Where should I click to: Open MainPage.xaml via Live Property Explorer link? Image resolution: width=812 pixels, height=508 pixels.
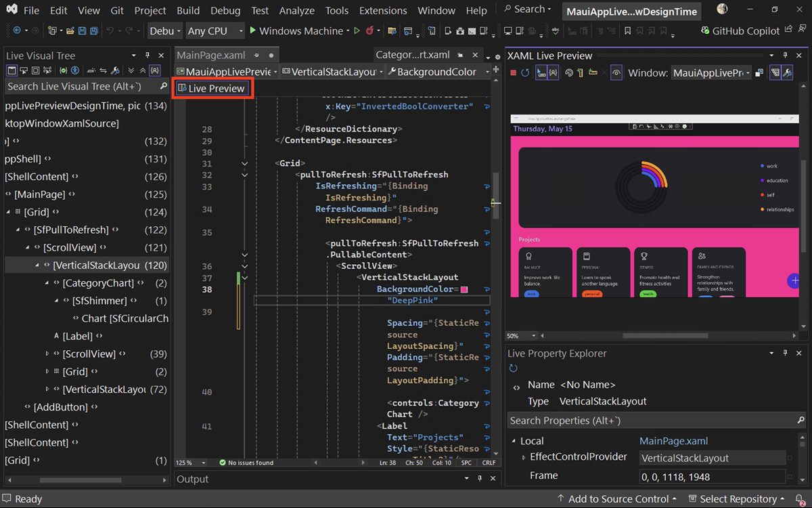point(674,441)
